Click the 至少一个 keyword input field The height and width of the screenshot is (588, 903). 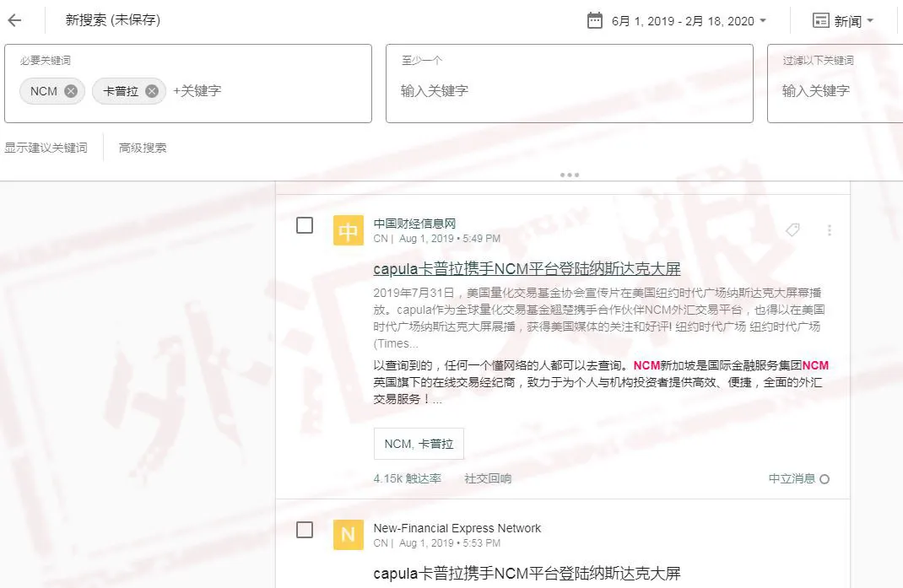569,91
